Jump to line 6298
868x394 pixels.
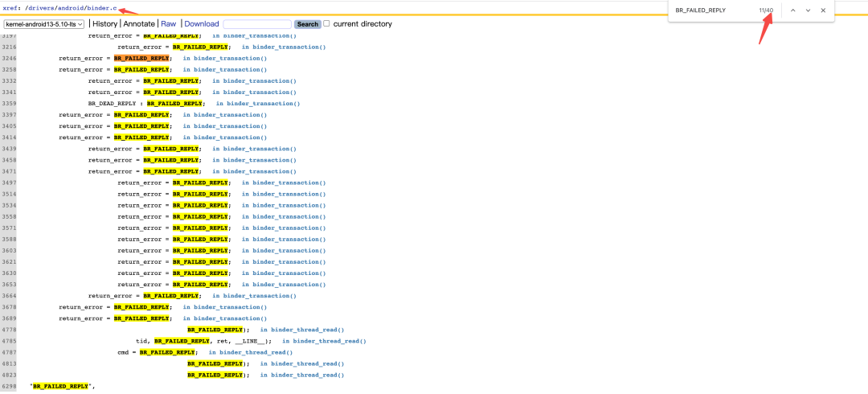9,386
